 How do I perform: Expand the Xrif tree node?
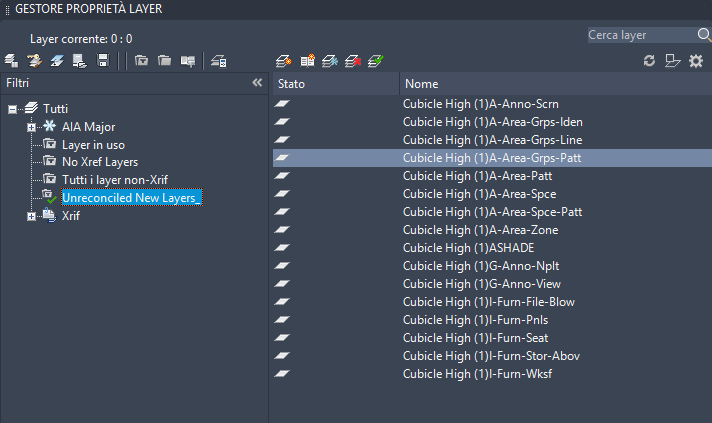point(32,216)
